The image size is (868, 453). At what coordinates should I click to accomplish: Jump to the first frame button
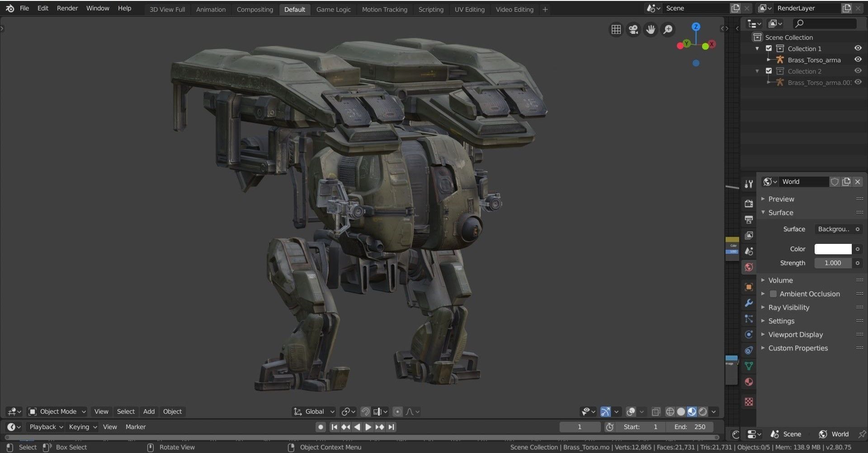pyautogui.click(x=334, y=427)
